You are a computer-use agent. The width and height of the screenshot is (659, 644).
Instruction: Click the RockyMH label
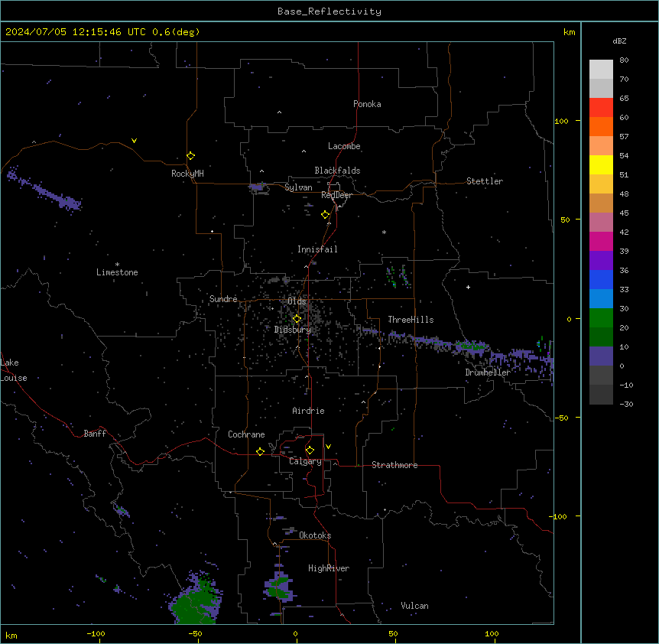pos(187,174)
